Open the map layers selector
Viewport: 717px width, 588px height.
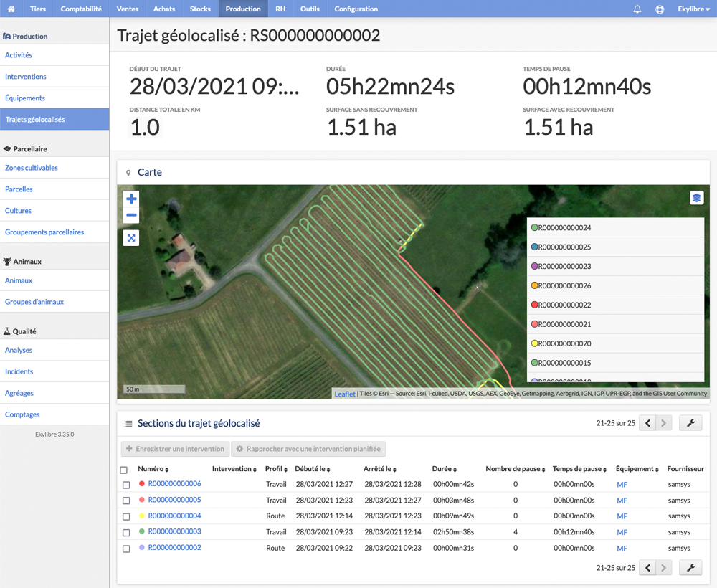point(696,198)
